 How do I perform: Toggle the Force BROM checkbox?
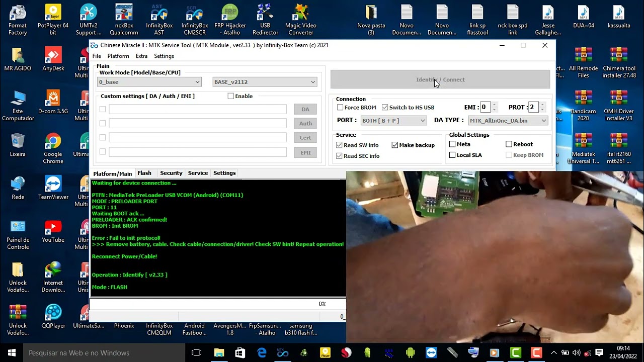point(340,108)
